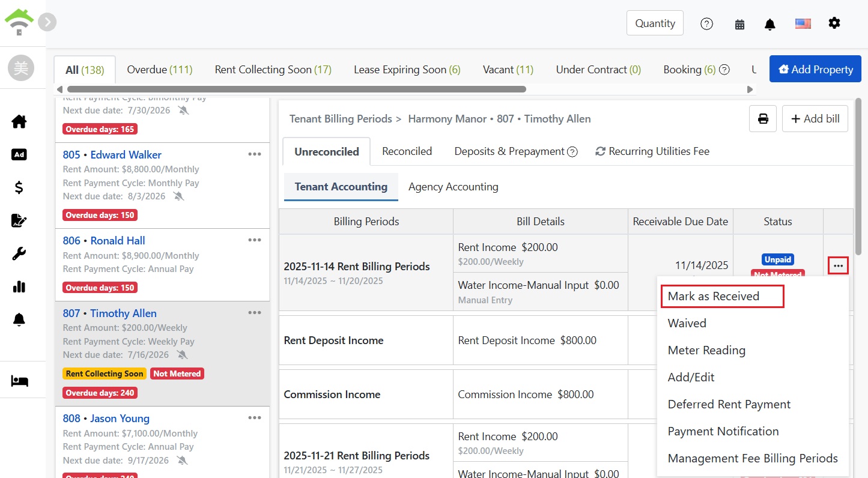Open the Ad listings sidebar icon
The height and width of the screenshot is (478, 868).
coord(19,154)
